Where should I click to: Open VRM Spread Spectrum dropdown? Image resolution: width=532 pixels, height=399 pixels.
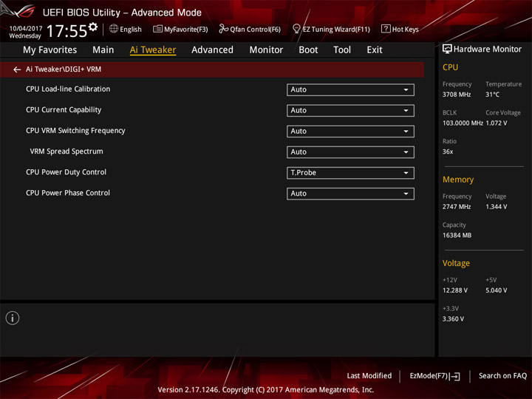[350, 152]
